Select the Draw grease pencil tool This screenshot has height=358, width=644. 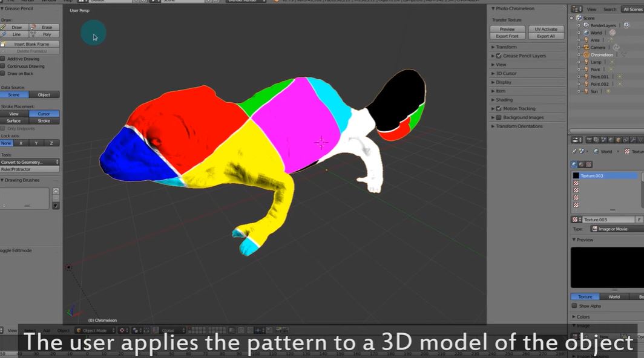tap(15, 27)
